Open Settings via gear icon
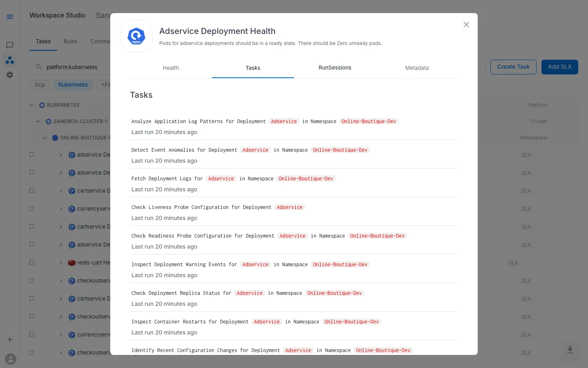 coord(10,75)
